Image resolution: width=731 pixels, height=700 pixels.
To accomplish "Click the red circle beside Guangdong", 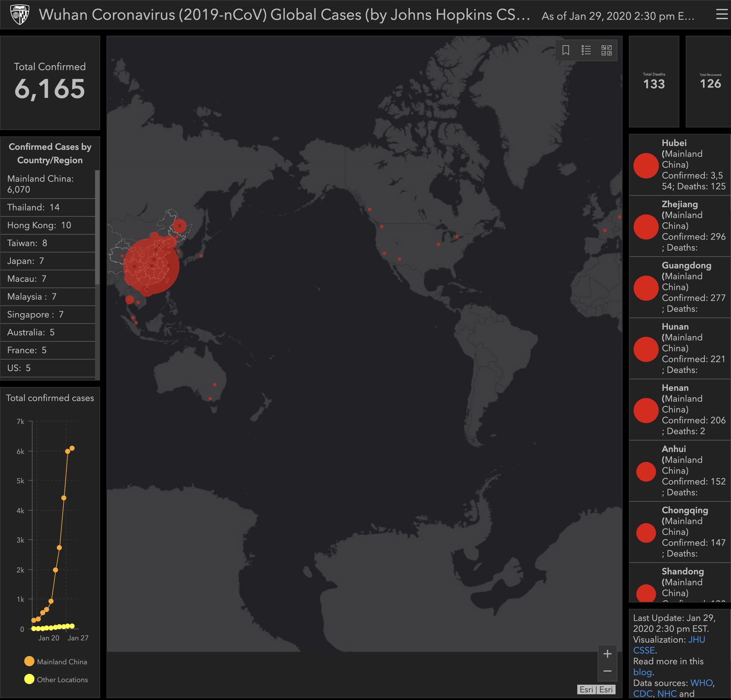I will click(x=646, y=288).
